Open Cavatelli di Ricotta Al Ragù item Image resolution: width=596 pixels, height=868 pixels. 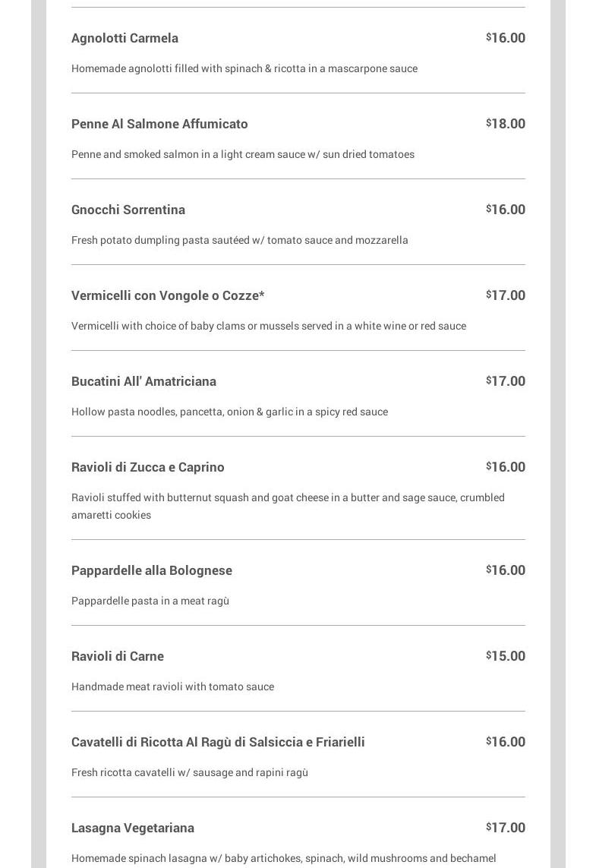pyautogui.click(x=218, y=742)
